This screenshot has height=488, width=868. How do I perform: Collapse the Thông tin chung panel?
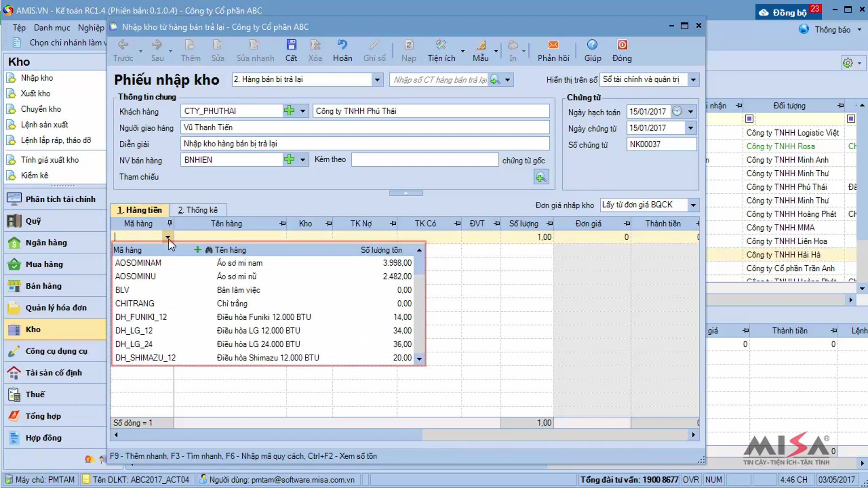coord(406,193)
